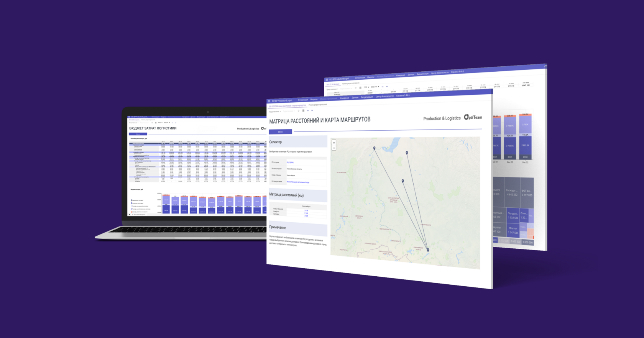The image size is (644, 338).
Task: Zoom out on the route map
Action: click(334, 148)
